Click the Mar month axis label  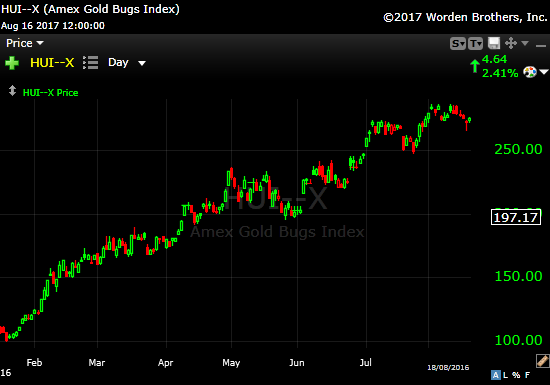click(x=96, y=363)
